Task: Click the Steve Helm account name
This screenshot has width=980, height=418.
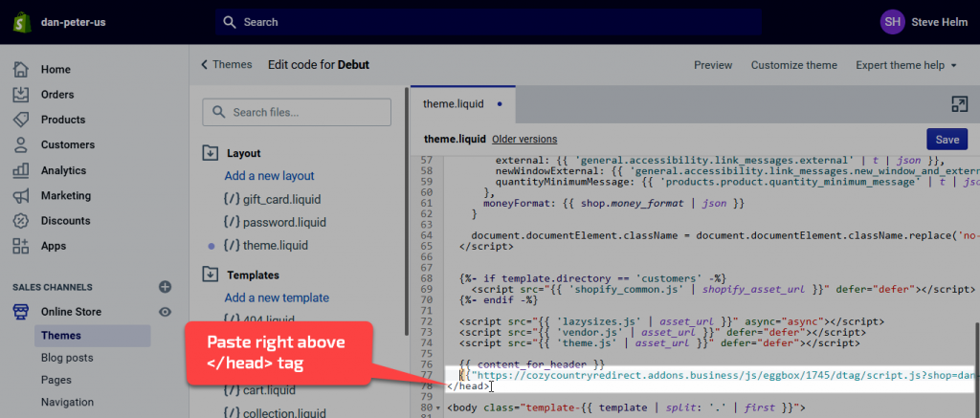Action: coord(940,23)
